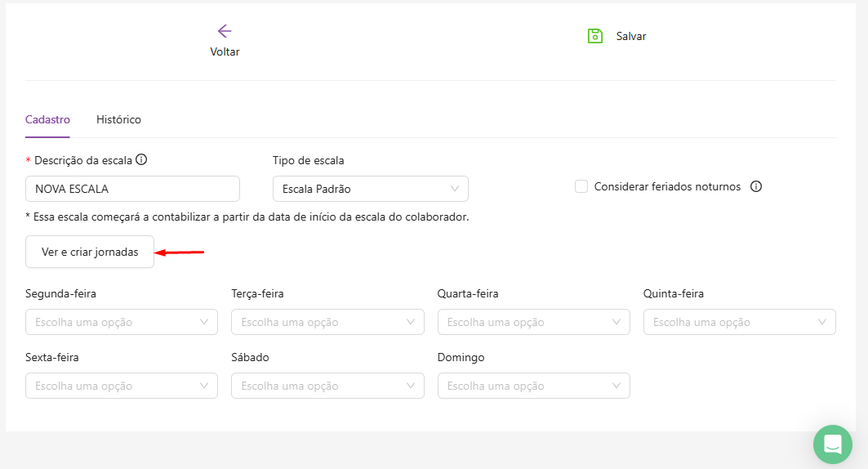Select the Cadastro tab
868x469 pixels.
click(47, 119)
